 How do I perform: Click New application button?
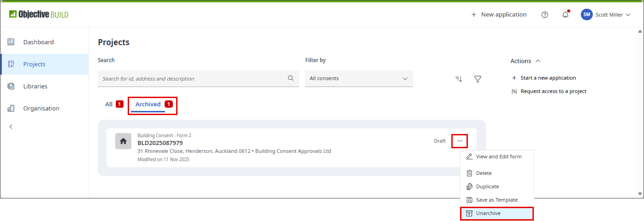tap(499, 15)
